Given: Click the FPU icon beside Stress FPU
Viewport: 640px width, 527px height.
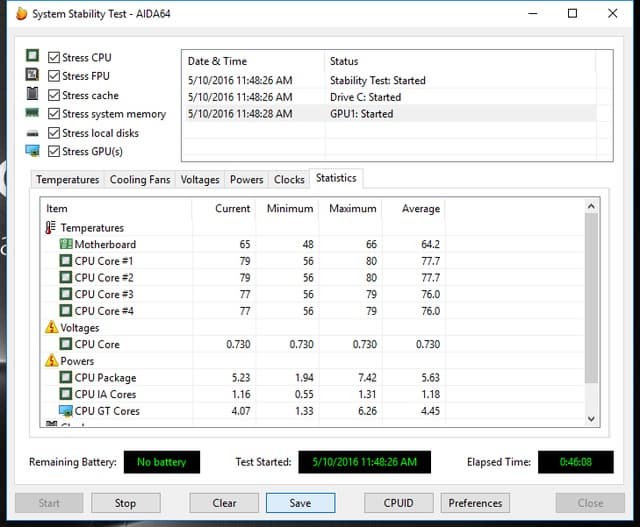Looking at the screenshot, I should [x=32, y=74].
